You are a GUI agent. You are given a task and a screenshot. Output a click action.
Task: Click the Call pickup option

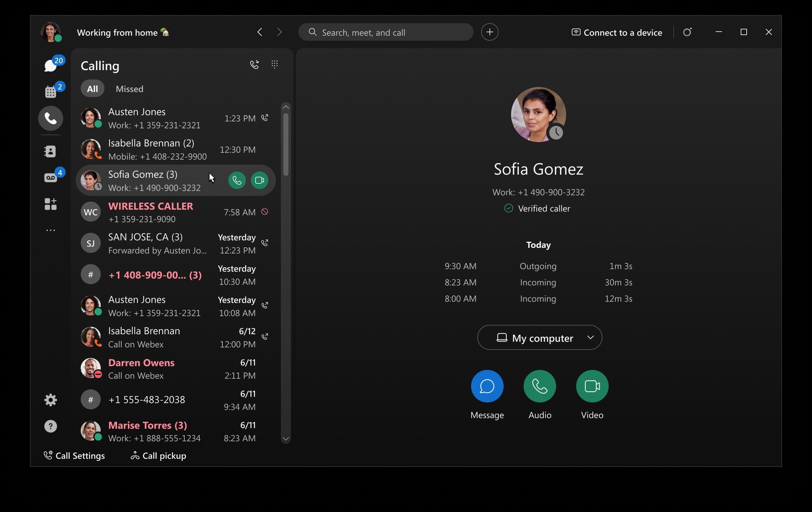click(x=158, y=455)
